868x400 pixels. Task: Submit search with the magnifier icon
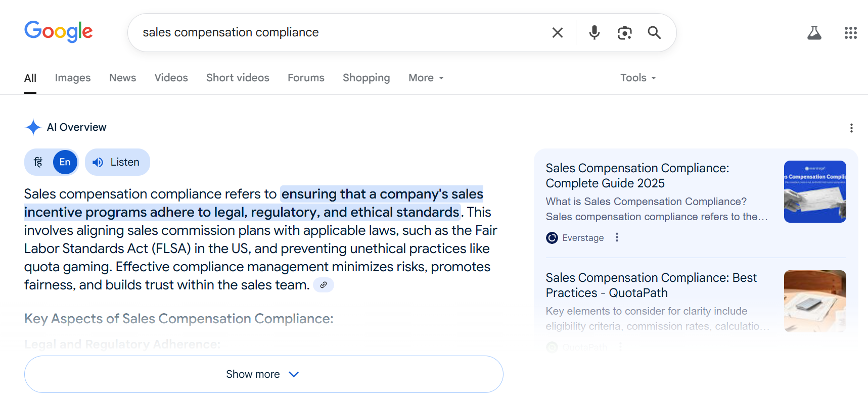(655, 33)
